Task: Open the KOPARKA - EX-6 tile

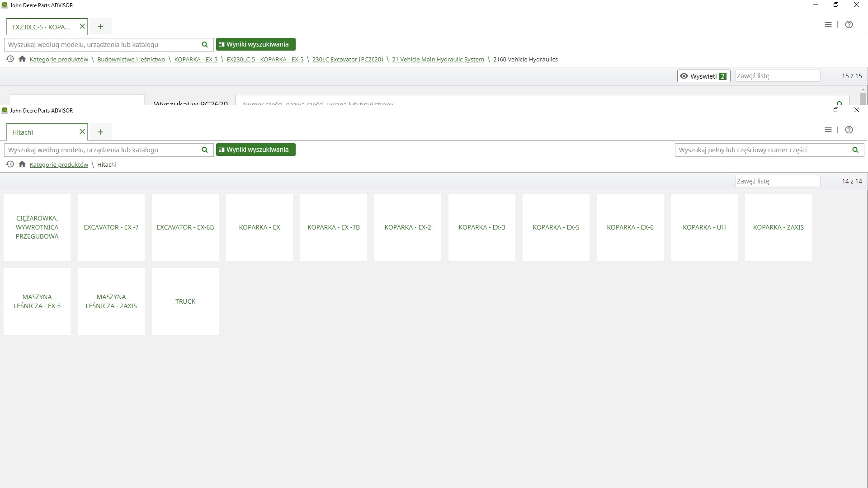Action: (630, 227)
